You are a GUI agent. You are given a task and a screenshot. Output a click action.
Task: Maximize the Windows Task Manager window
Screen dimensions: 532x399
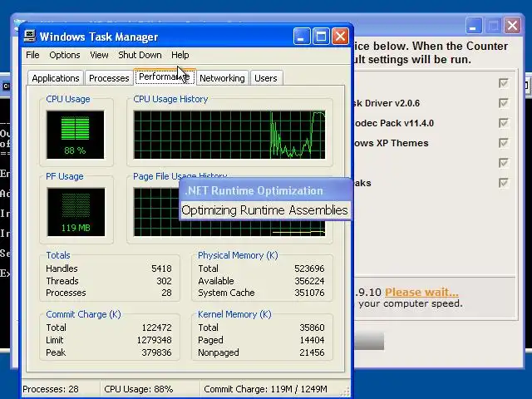click(321, 37)
